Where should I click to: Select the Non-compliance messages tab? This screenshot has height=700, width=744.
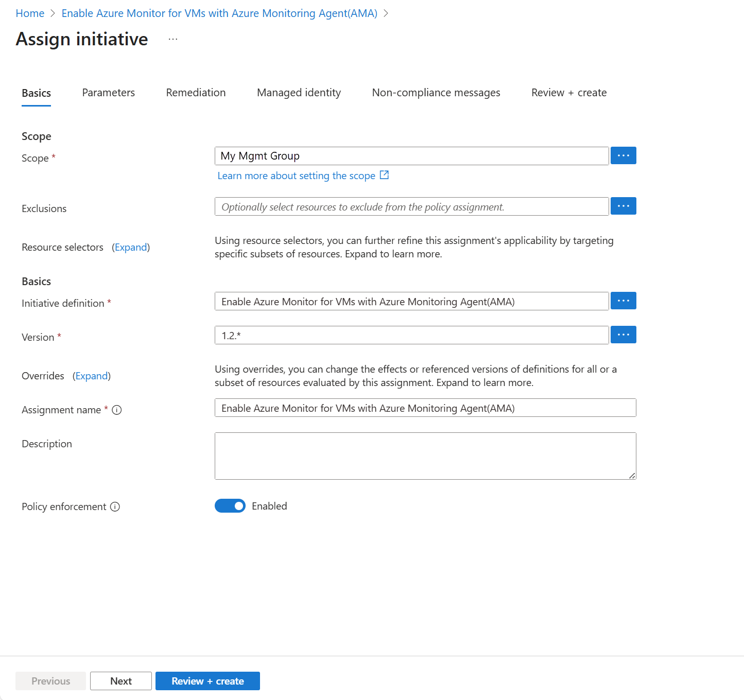click(x=436, y=93)
